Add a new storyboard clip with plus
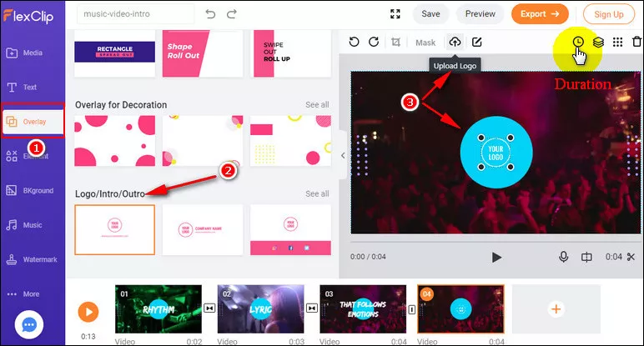 pos(556,309)
